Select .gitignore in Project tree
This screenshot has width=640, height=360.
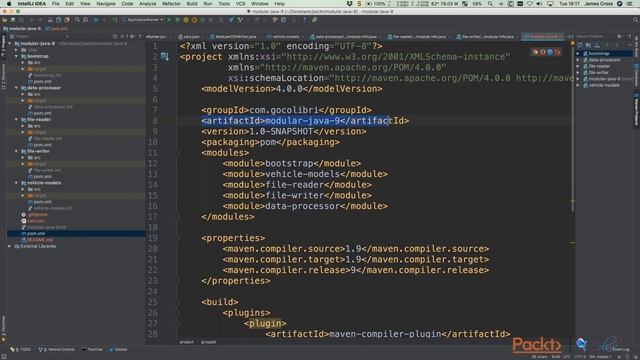[38, 215]
